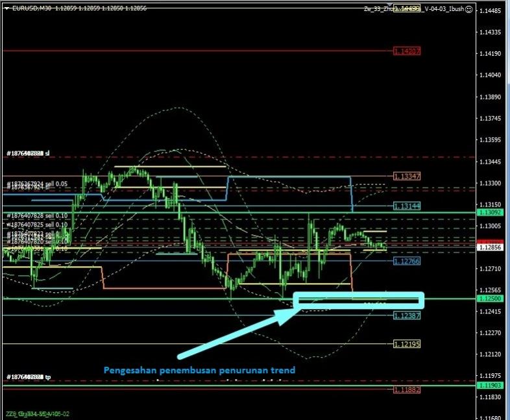Click the current price 1.12856 axis label
This screenshot has width=510, height=420.
coord(489,247)
